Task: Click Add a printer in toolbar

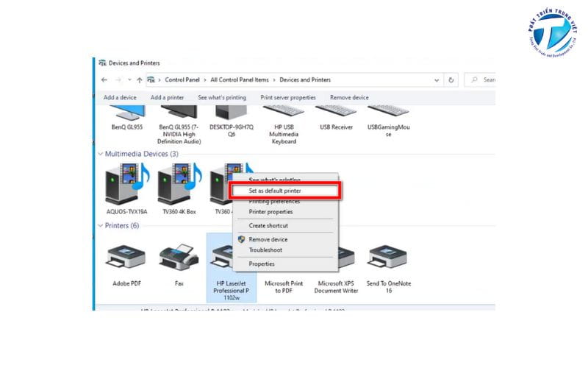Action: (x=167, y=97)
